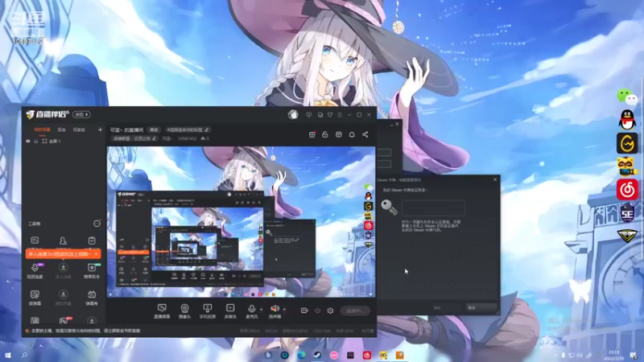Click the user avatar in title bar
644x362 pixels.
coord(293,114)
